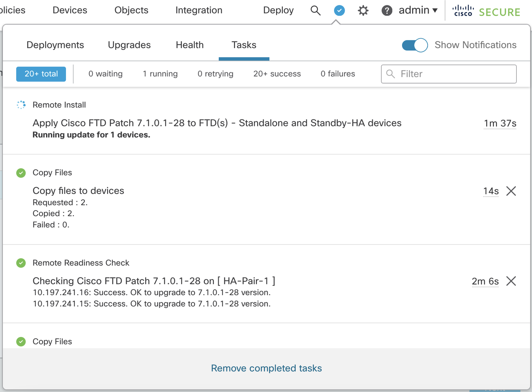Open the Policies menu
This screenshot has width=532, height=392.
(x=13, y=10)
